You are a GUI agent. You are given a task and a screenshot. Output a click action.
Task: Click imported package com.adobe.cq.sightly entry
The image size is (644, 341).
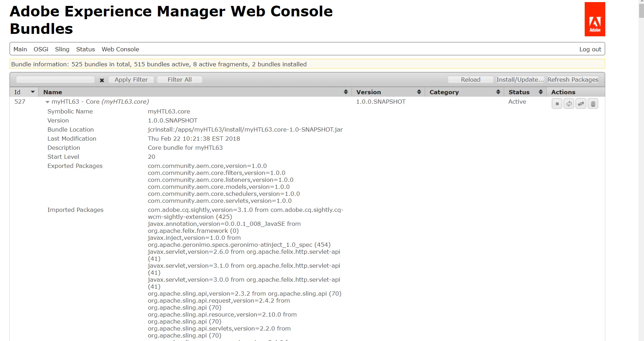[x=245, y=213]
